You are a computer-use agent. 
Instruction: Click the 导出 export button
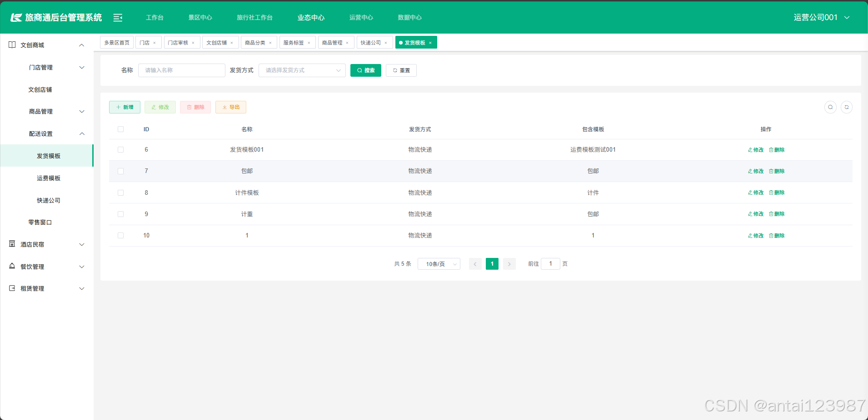click(231, 107)
